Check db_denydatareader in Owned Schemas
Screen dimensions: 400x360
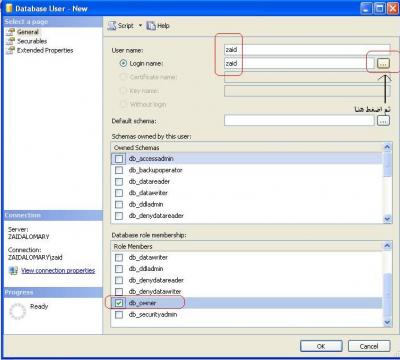tap(119, 216)
